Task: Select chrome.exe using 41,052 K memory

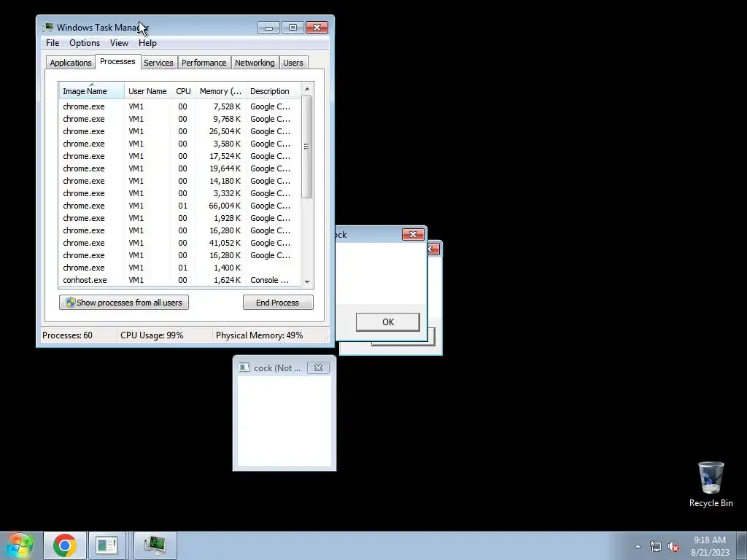Action: [x=180, y=243]
